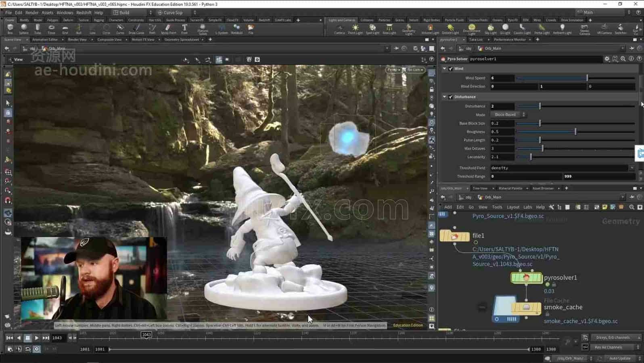The width and height of the screenshot is (644, 363).
Task: Select the File shelf tool
Action: [x=251, y=29]
